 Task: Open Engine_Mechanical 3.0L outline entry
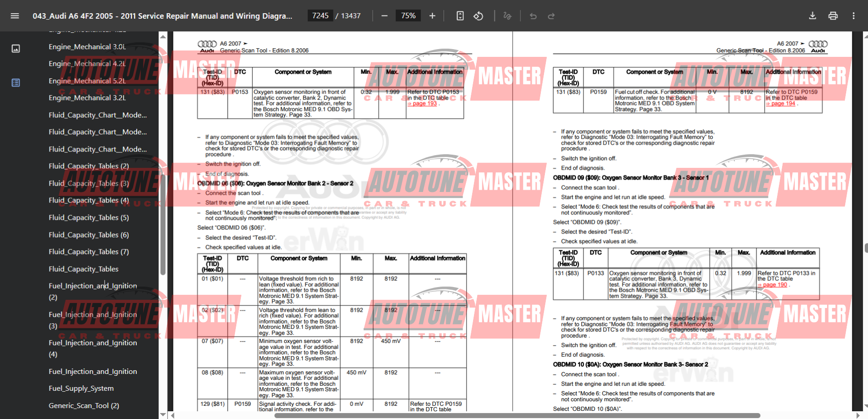[x=87, y=47]
